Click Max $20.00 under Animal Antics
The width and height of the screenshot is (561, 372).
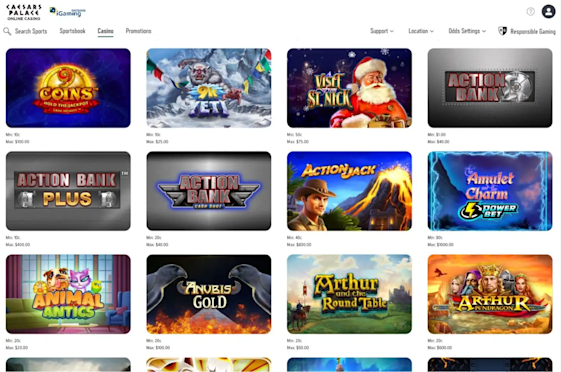[x=16, y=348]
